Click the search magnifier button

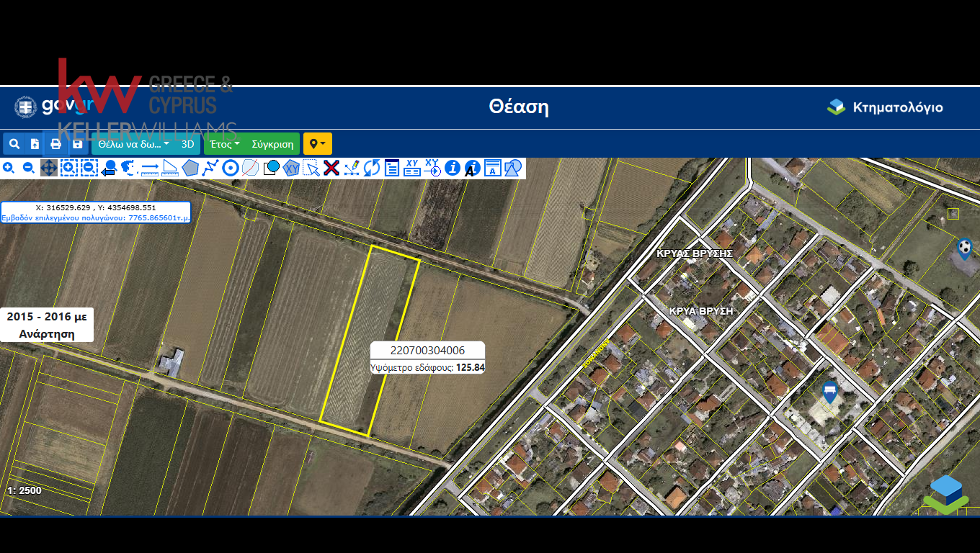click(14, 144)
